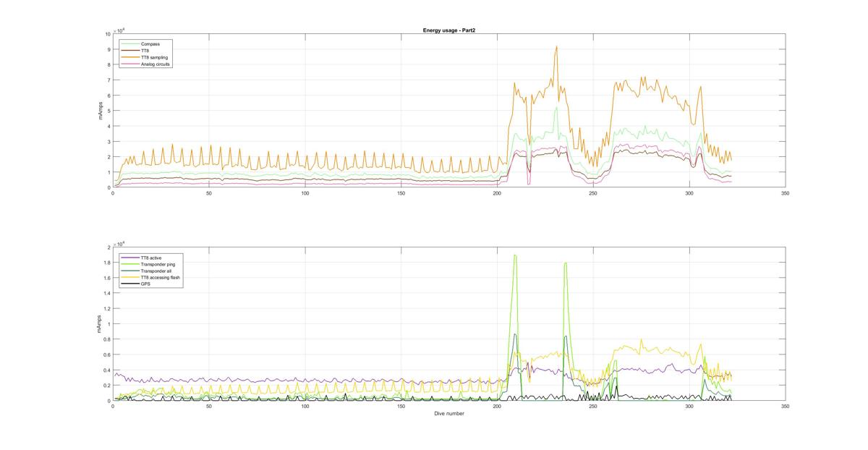This screenshot has width=868, height=450.
Task: Select the "TT8" legend label in top legend
Action: [145, 51]
